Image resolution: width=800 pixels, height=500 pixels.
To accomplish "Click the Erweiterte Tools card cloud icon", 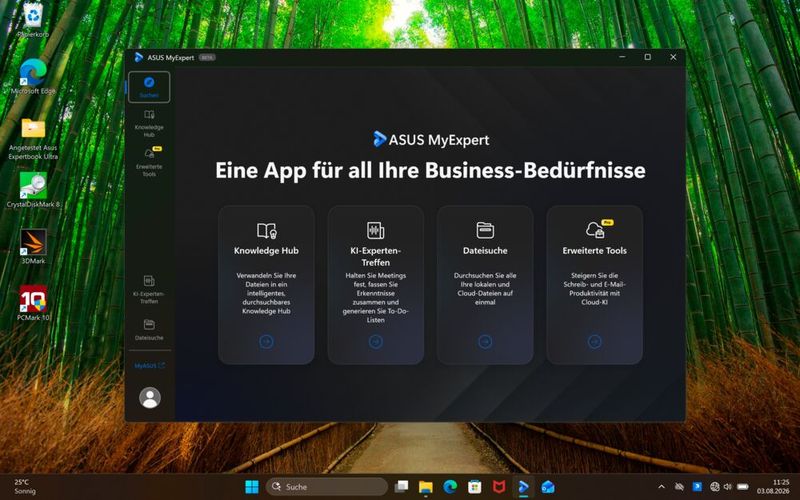I will (595, 230).
